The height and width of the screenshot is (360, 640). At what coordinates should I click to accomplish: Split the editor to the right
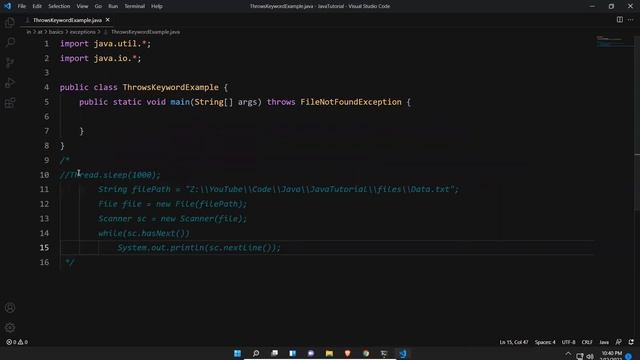click(620, 20)
